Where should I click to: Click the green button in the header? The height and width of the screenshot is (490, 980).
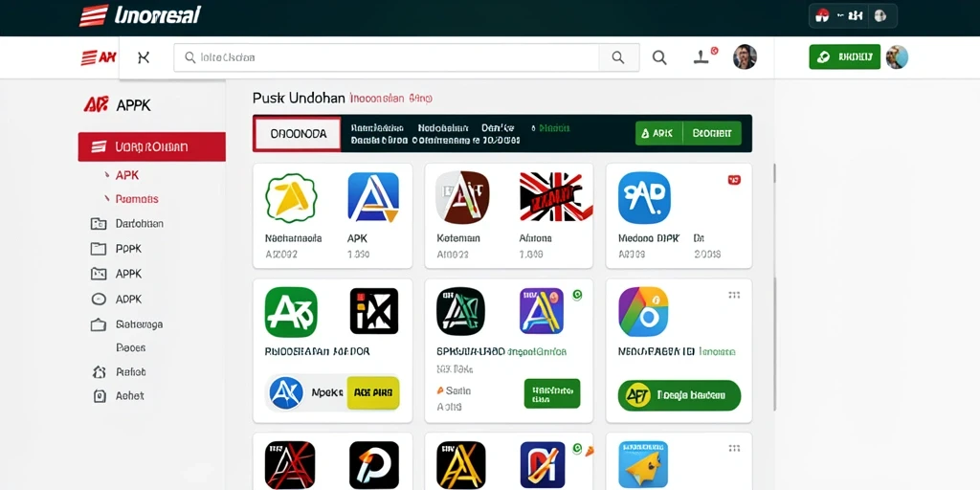[x=844, y=56]
